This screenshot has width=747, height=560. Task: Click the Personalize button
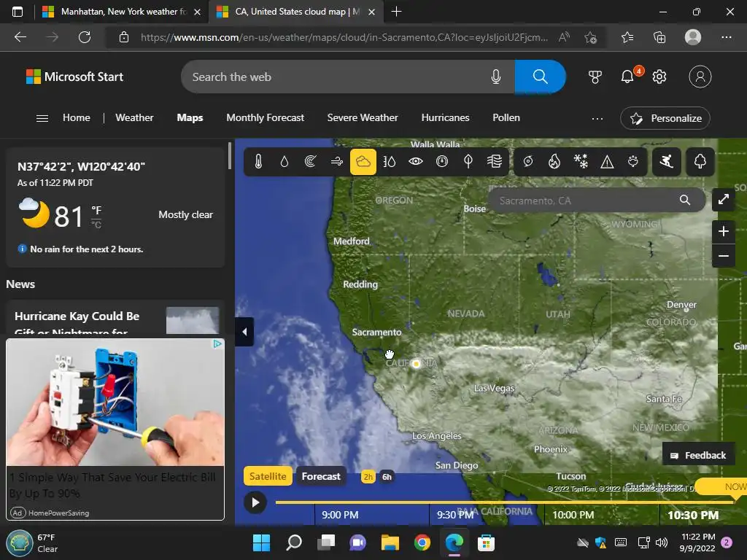[x=665, y=118]
